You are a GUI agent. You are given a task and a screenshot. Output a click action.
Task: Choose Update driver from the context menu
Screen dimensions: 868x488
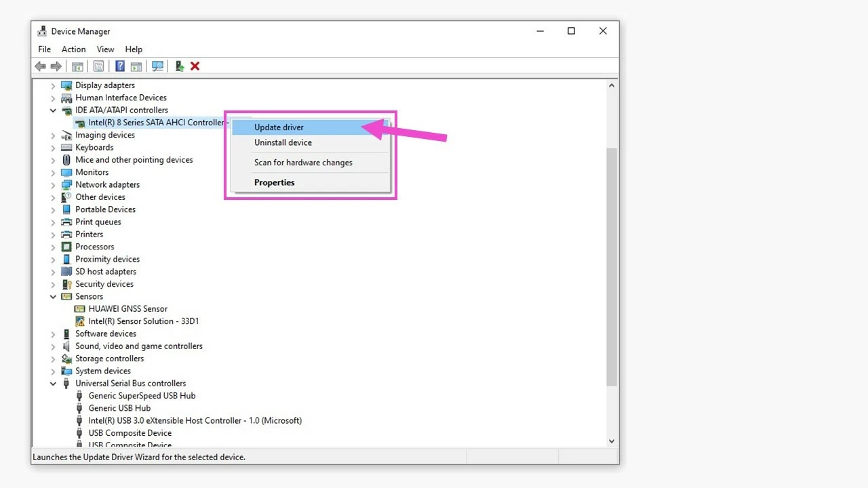279,127
